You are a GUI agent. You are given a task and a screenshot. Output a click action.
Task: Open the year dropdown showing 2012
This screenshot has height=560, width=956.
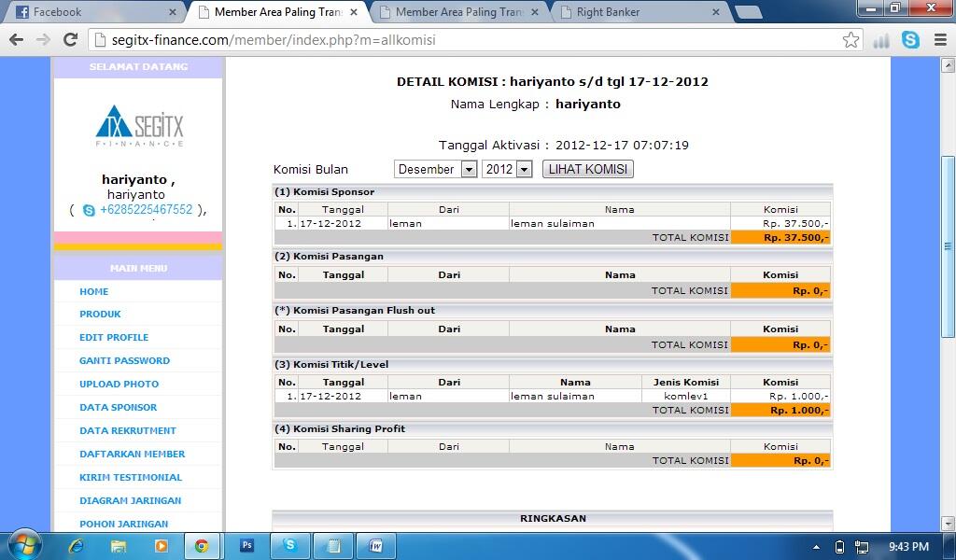(x=507, y=169)
